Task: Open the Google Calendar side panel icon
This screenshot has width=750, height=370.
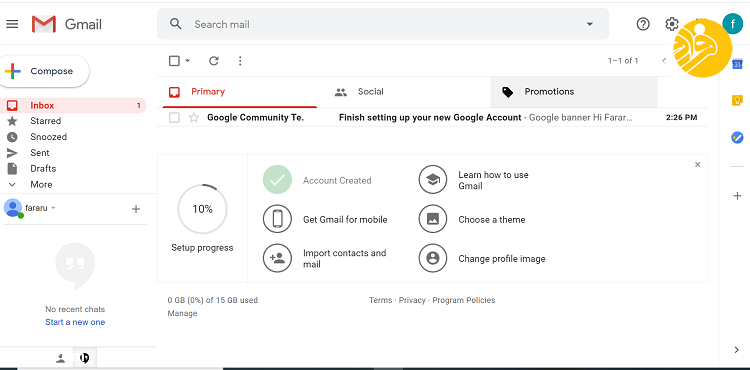Action: [x=737, y=64]
